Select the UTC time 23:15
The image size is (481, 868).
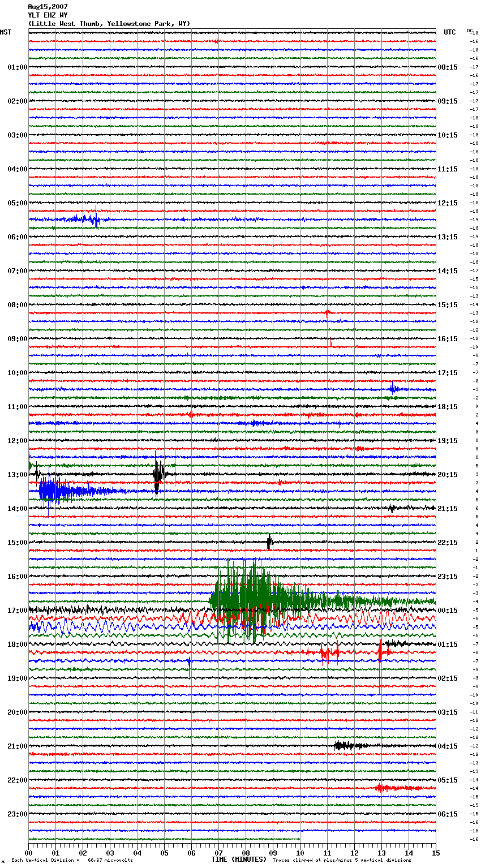448,577
